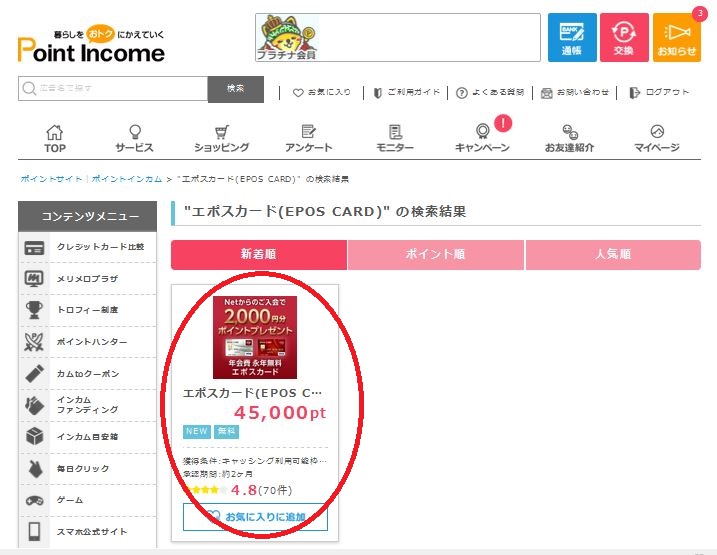The height and width of the screenshot is (555, 717).
Task: Open お友達紹介 friends referral icon
Action: point(569,139)
